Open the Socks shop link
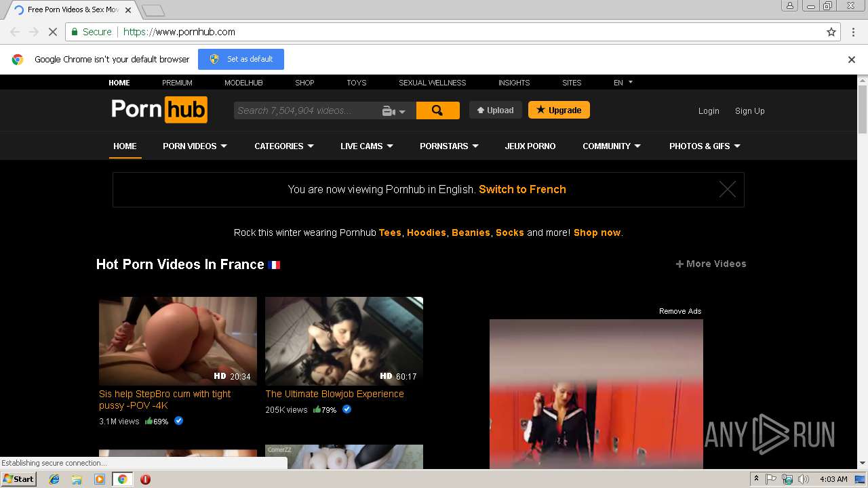The height and width of the screenshot is (488, 868). [510, 232]
